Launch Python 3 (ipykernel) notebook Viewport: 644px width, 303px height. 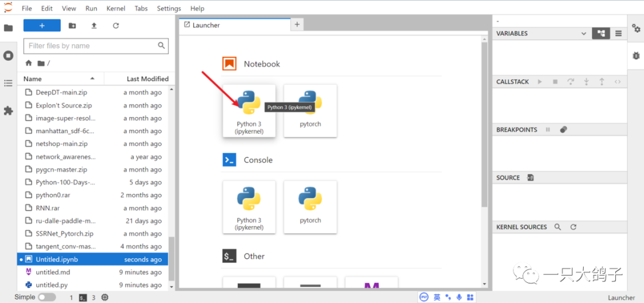249,111
